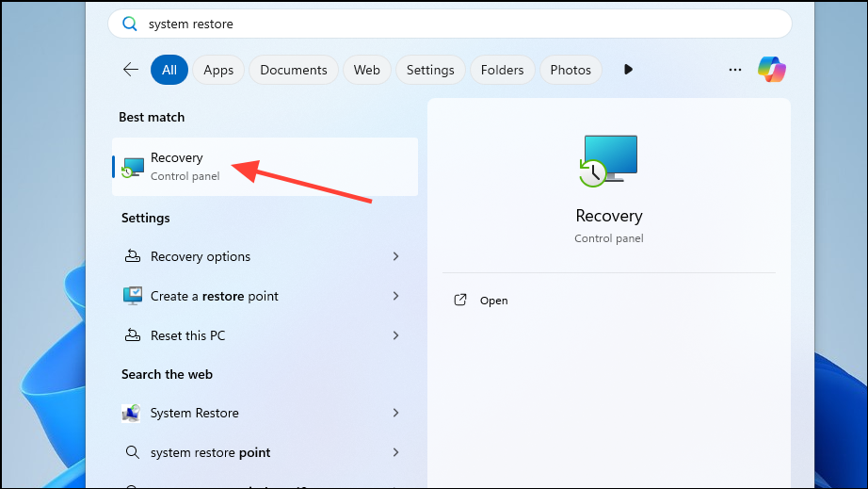Image resolution: width=868 pixels, height=489 pixels.
Task: Click the large Recovery monitor icon in preview
Action: point(608,160)
